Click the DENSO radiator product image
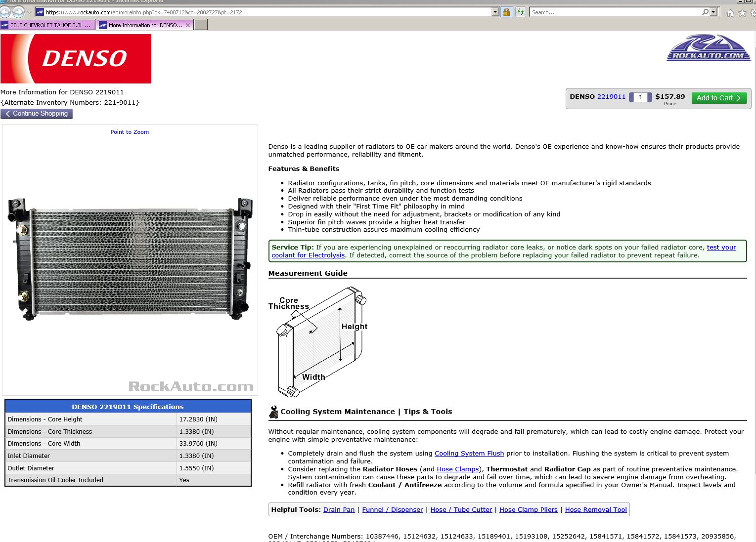The image size is (756, 542). pos(131,259)
